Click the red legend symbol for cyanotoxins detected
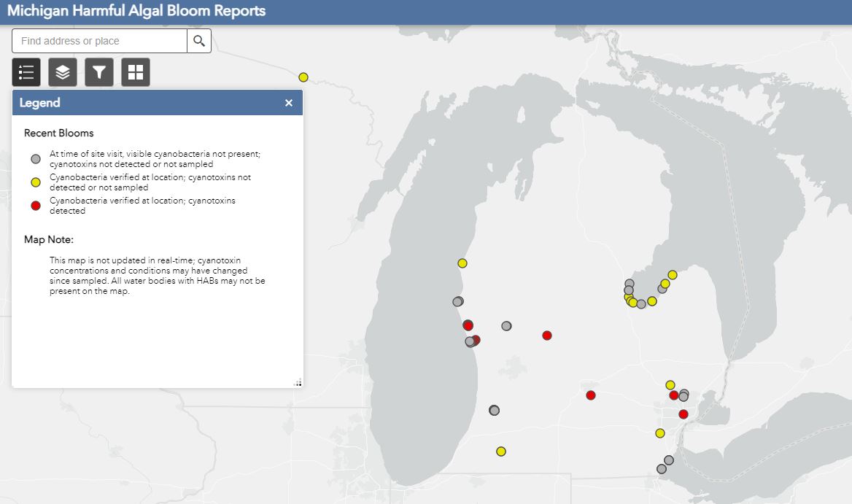Viewport: 852px width, 504px height. coord(35,206)
